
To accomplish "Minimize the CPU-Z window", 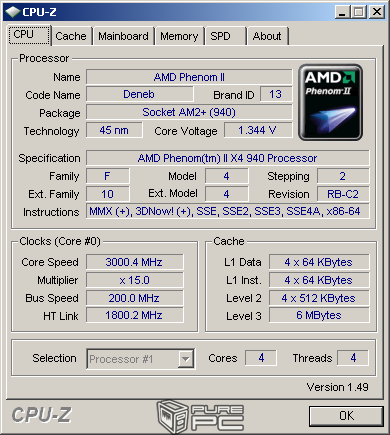I will coord(342,12).
